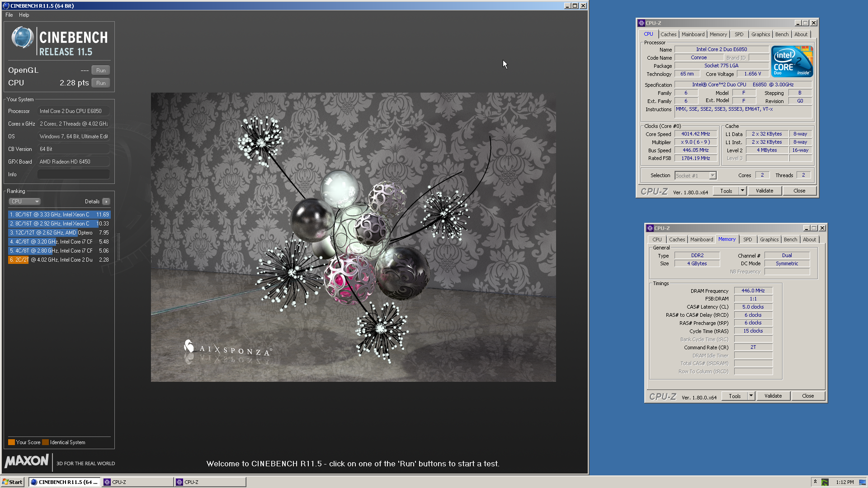Click Close button in bottom CPU-Z window
Viewport: 868px width, 488px height.
click(x=808, y=396)
